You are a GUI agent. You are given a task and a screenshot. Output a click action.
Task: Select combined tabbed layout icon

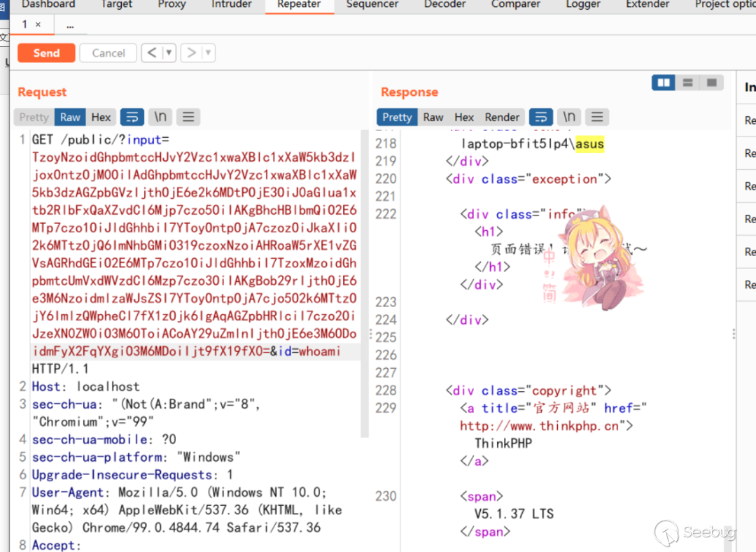[x=712, y=83]
